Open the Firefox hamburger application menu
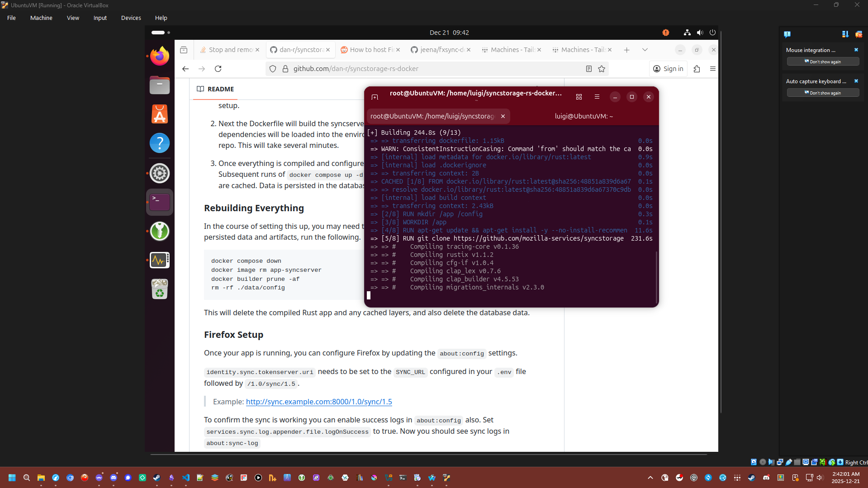 [x=712, y=69]
